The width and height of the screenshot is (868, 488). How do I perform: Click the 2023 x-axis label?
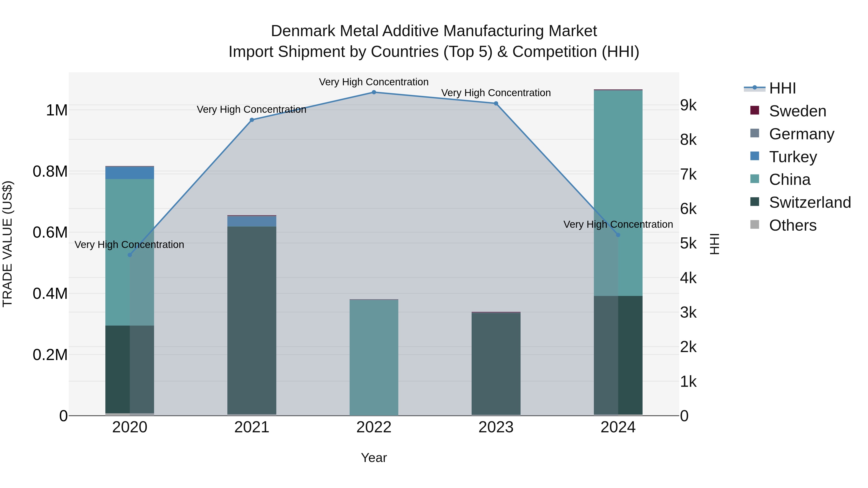coord(496,427)
